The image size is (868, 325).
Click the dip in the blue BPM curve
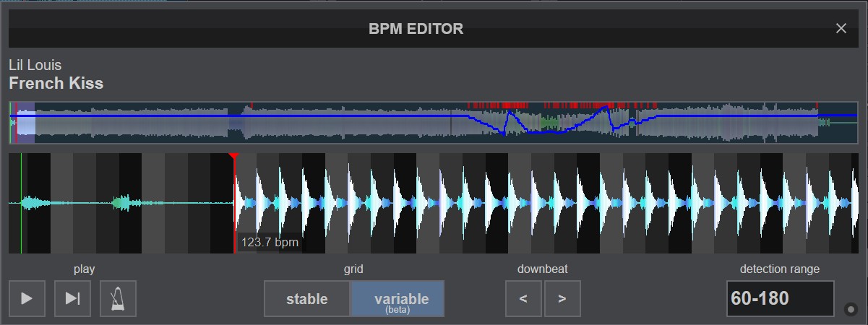click(x=504, y=133)
